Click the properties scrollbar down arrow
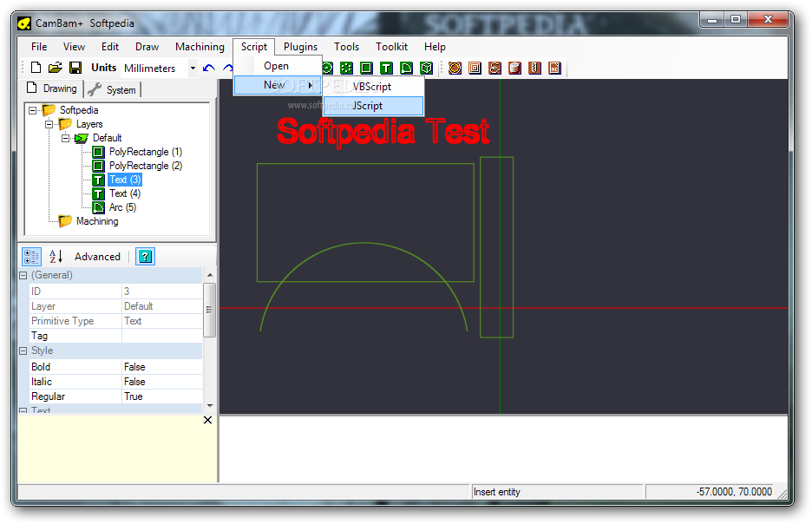812x524 pixels. (210, 405)
